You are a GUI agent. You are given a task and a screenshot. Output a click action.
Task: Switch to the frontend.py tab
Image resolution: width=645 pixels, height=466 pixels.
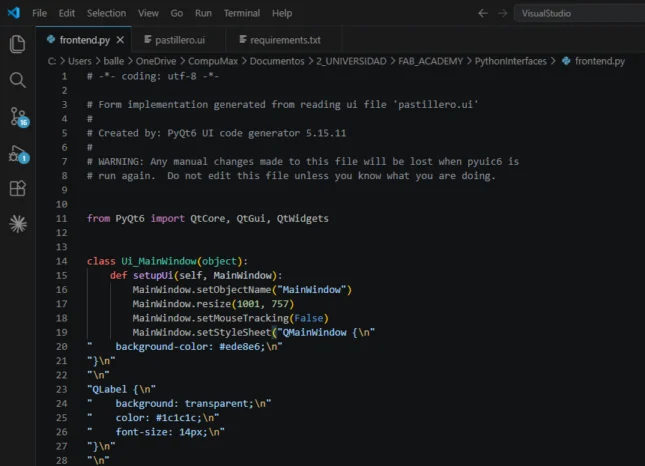84,40
